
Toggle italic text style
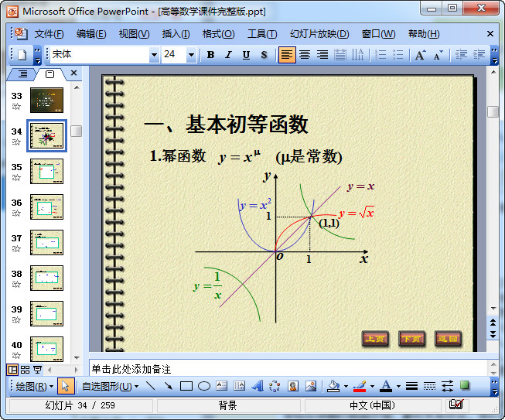click(x=228, y=55)
